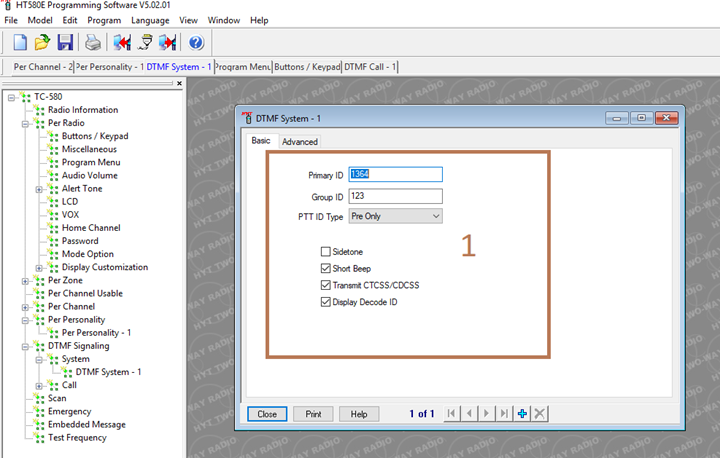Expand the Per Zone tree node

(25, 281)
